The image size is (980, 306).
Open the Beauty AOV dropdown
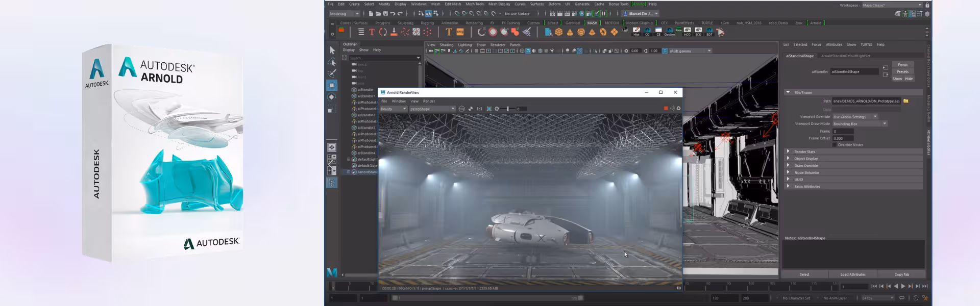(393, 109)
